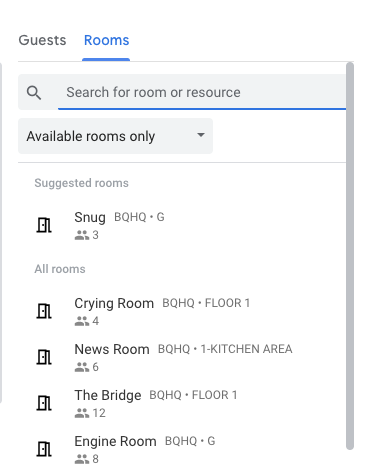
Task: Click the door icon beside The Bridge
Action: coord(44,403)
